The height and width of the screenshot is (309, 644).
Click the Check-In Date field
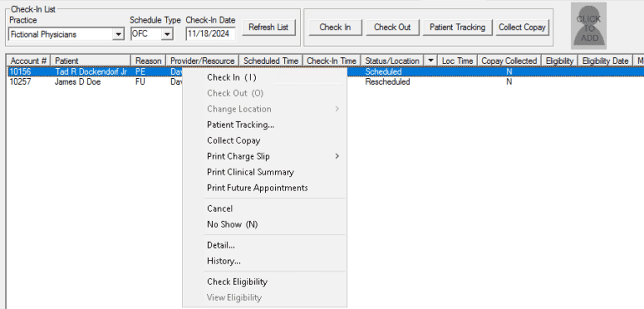[210, 34]
